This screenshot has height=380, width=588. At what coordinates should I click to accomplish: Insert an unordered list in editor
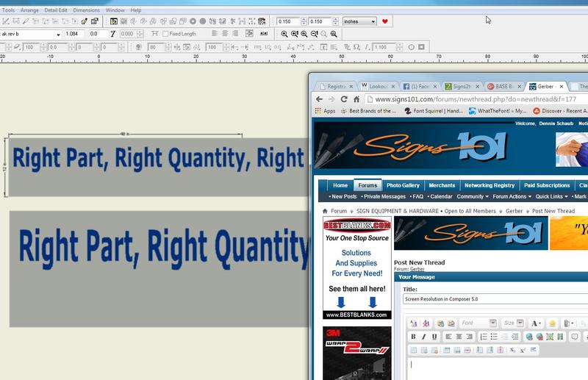494,337
